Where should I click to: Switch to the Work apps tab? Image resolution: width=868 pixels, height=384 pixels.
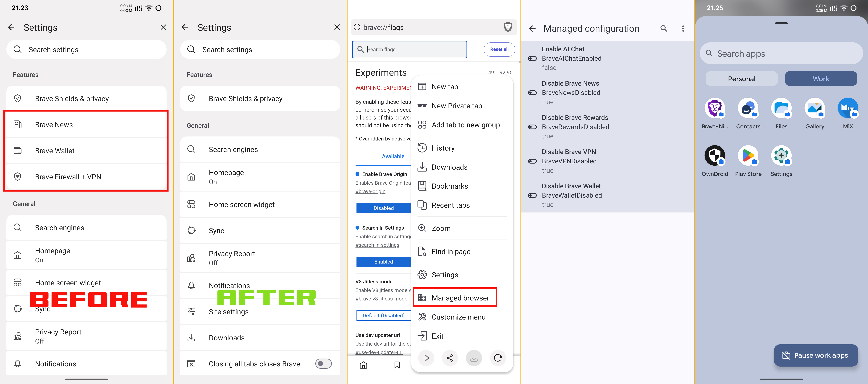click(821, 78)
